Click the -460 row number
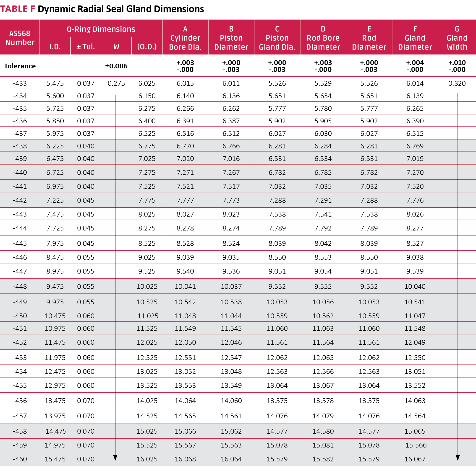 click(x=20, y=459)
